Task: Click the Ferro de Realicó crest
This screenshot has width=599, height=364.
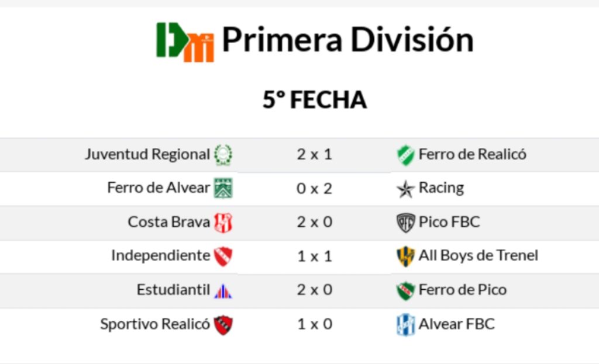Action: point(405,155)
